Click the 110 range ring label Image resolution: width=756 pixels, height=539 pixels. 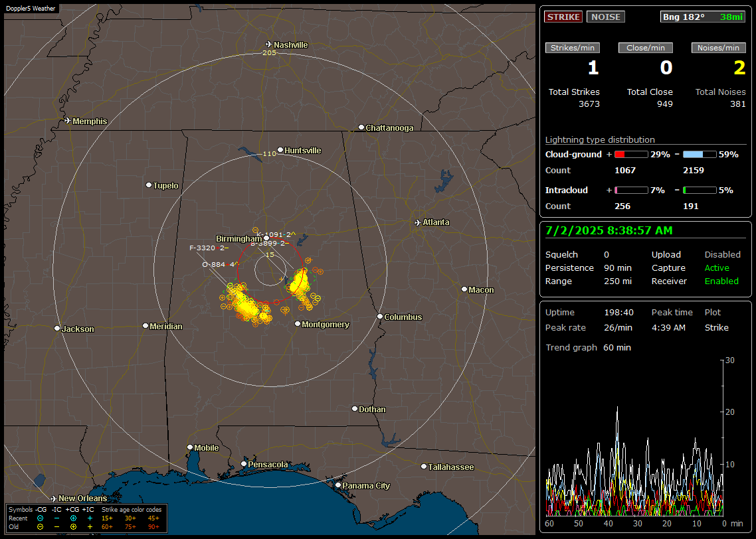pyautogui.click(x=269, y=153)
